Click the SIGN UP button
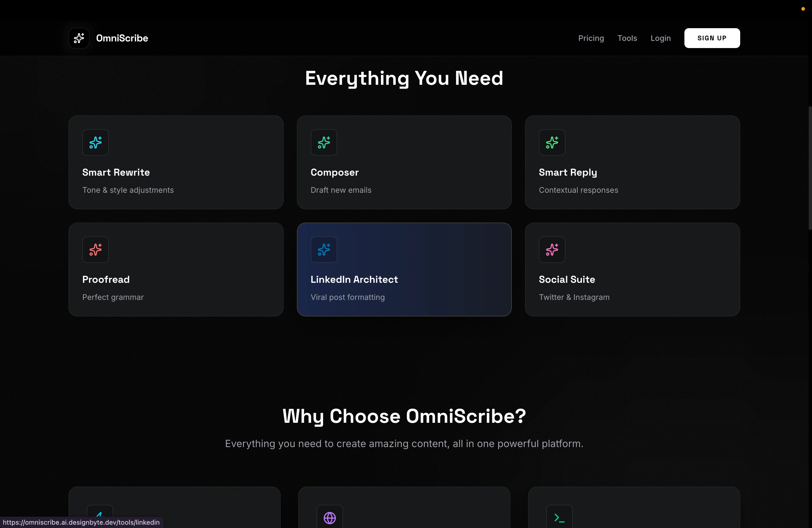This screenshot has height=528, width=812. point(712,38)
